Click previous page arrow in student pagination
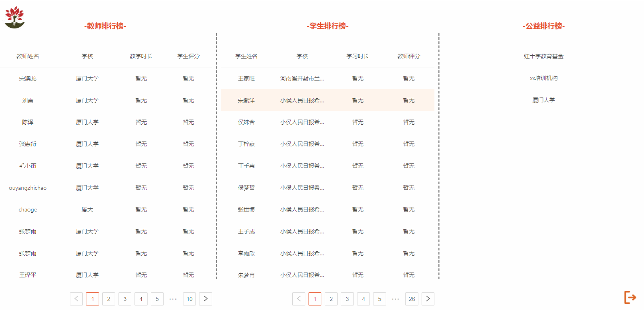Image resolution: width=644 pixels, height=310 pixels. pyautogui.click(x=299, y=299)
